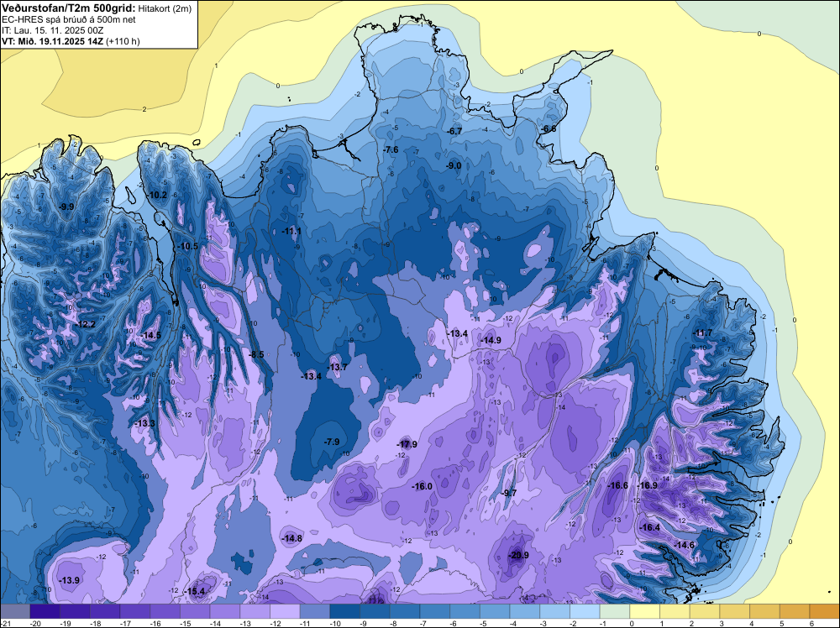Click the orange swatch between 5 and 6

[x=795, y=610]
